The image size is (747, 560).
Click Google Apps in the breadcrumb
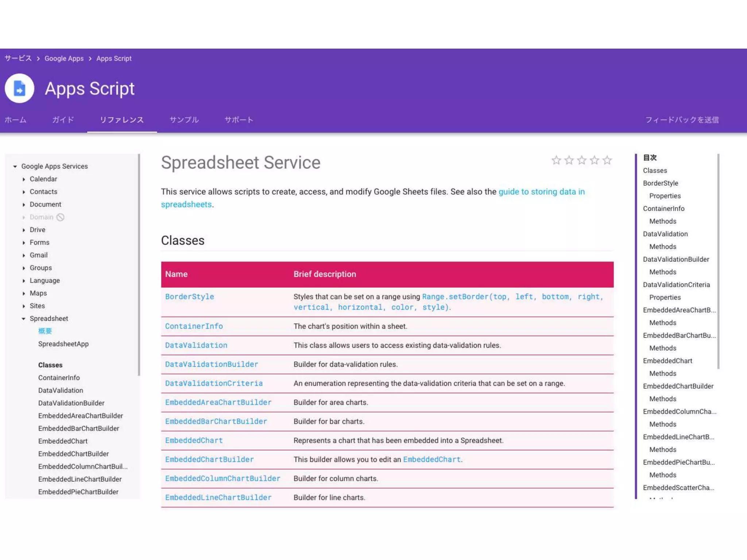[64, 59]
